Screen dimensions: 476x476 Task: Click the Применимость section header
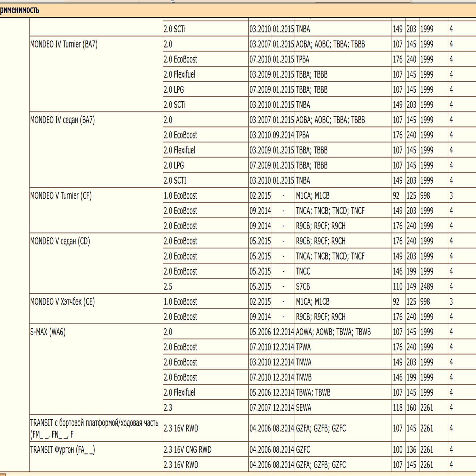tap(20, 10)
